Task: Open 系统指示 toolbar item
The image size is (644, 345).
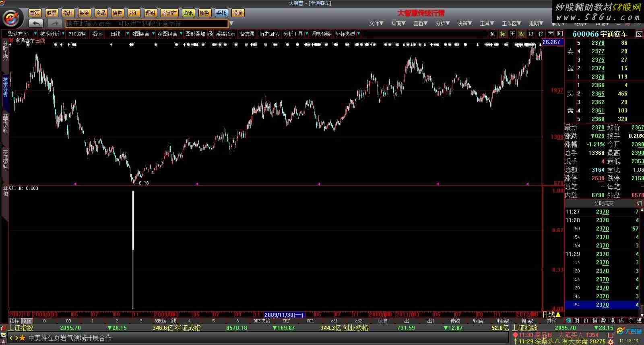Action: click(225, 34)
